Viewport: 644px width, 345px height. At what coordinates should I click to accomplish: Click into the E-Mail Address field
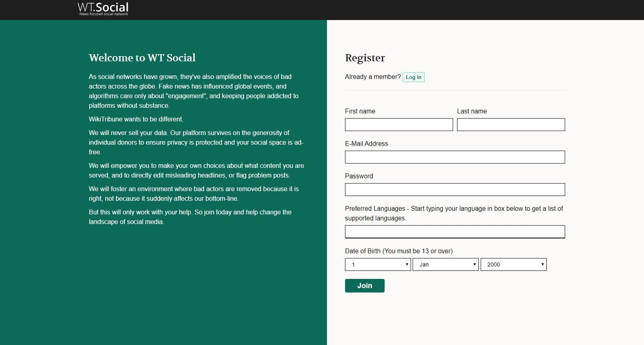tap(455, 157)
